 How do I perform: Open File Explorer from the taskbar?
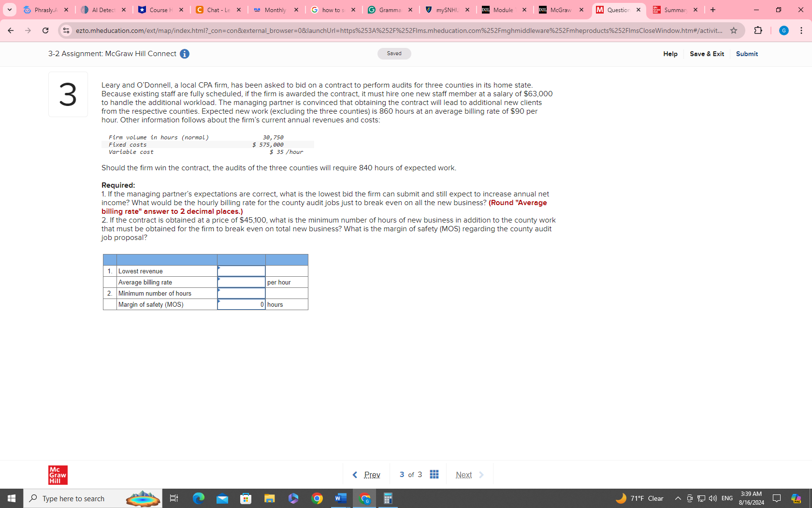pyautogui.click(x=269, y=498)
